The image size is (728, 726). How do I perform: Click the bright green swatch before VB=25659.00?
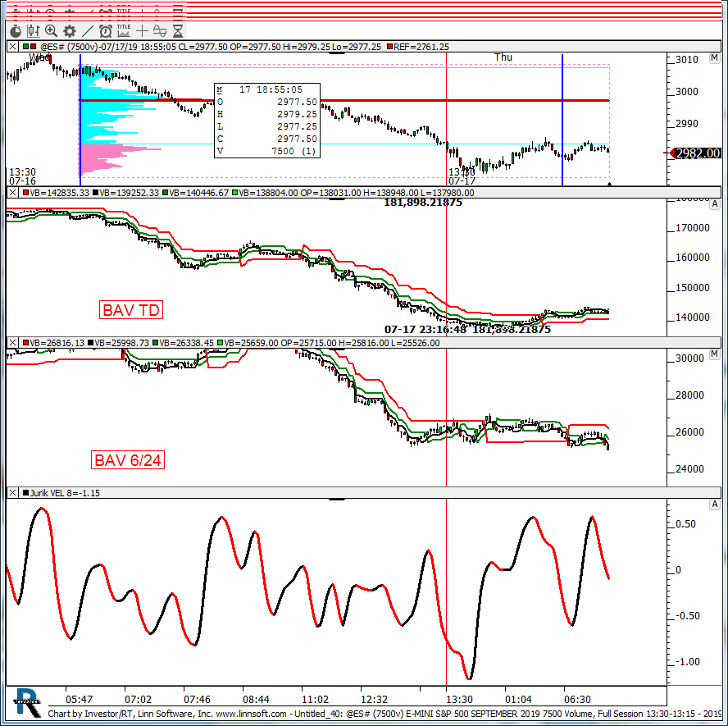pos(220,343)
